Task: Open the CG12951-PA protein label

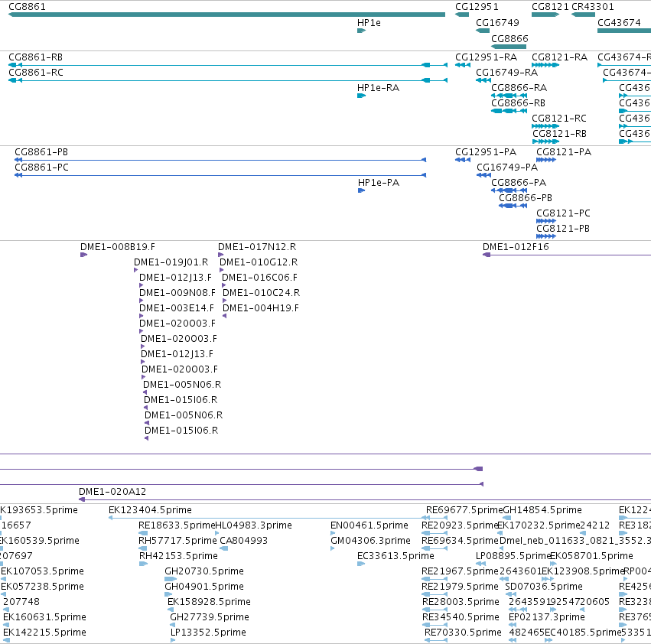Action: coord(486,152)
